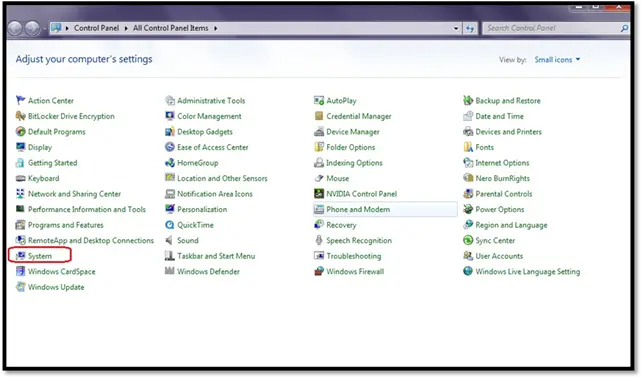Viewport: 642px width, 377px height.
Task: Click the Search Control Panel field
Action: (x=551, y=28)
